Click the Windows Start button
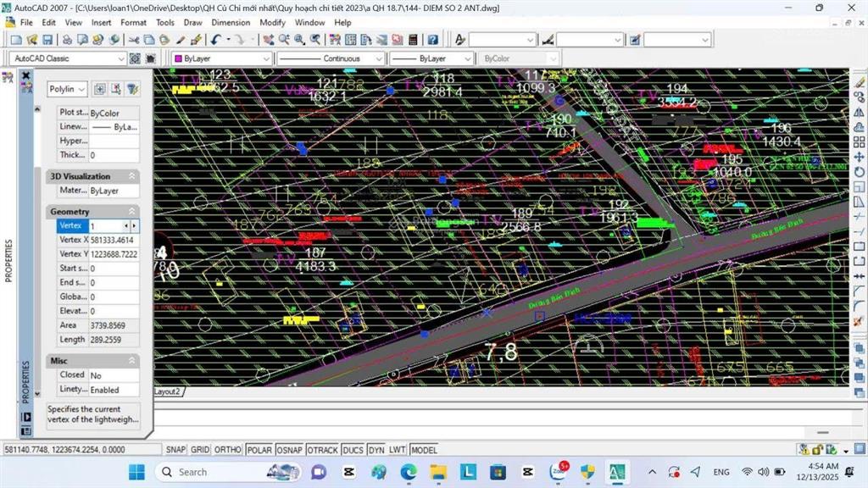 pos(136,471)
